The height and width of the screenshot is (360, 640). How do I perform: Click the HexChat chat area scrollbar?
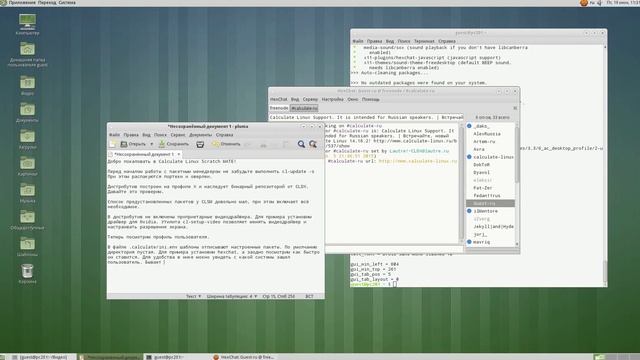click(462, 183)
